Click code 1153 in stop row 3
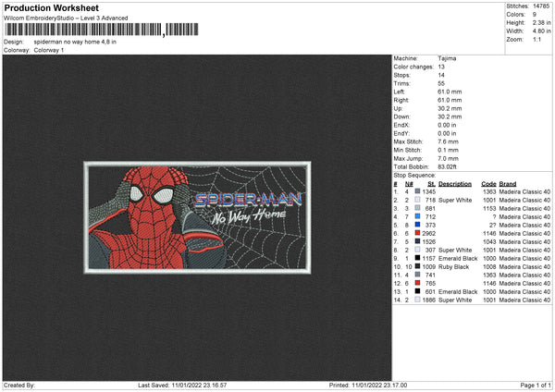 (x=489, y=209)
